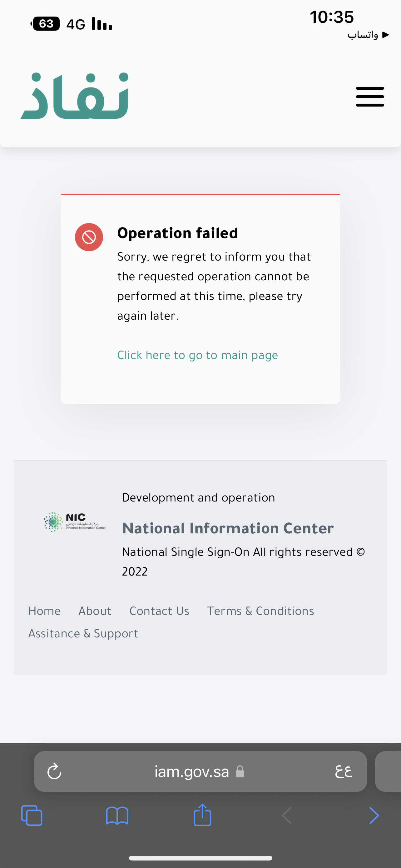Open the Terms & Conditions link

[x=260, y=611]
